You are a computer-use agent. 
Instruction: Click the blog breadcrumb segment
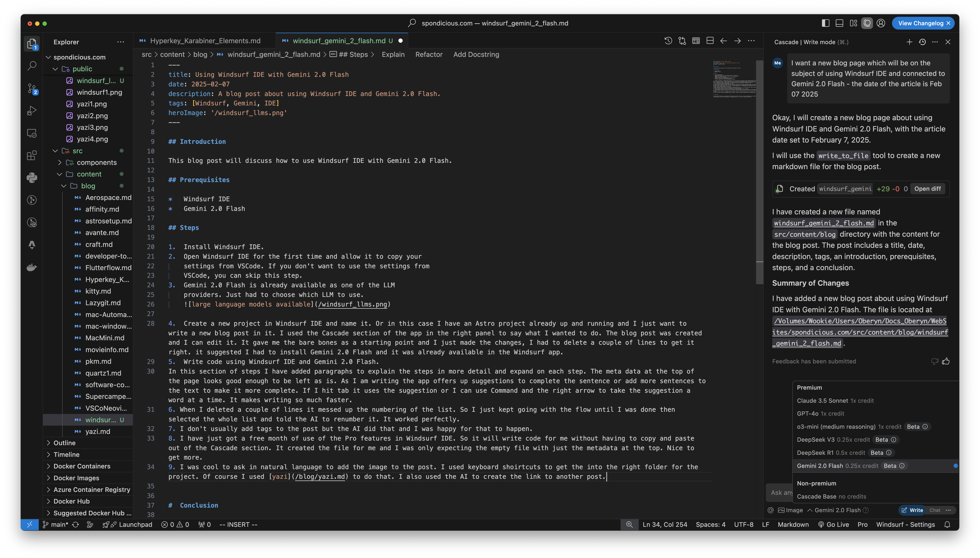tap(200, 54)
